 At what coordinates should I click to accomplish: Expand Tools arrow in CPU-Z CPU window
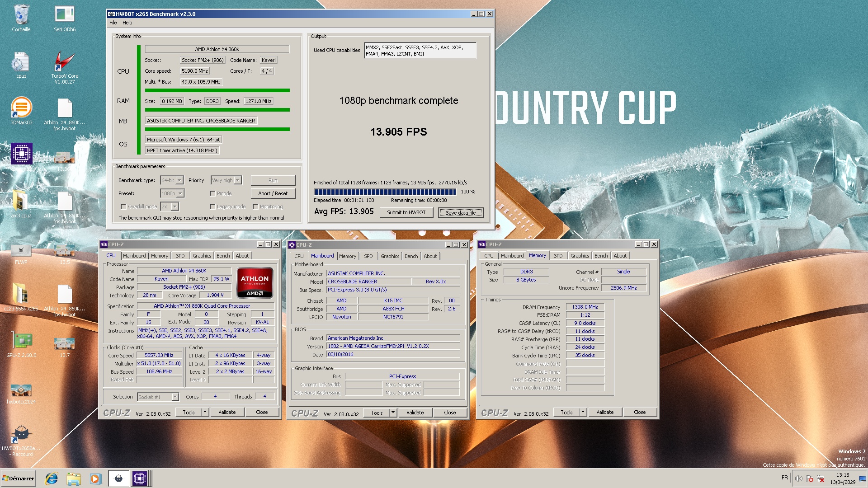click(x=205, y=412)
